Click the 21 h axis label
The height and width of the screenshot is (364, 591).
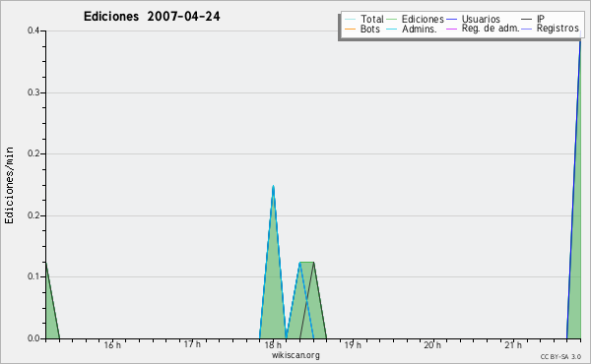513,345
